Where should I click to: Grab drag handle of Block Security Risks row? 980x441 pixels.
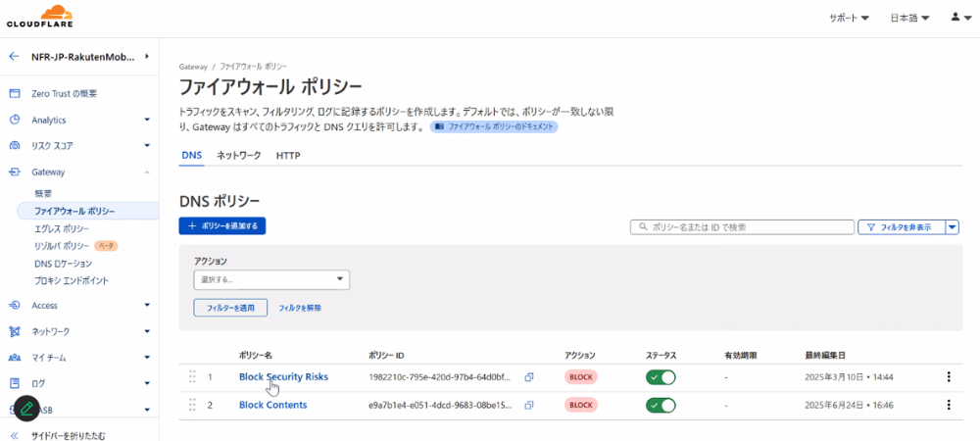[x=192, y=377]
